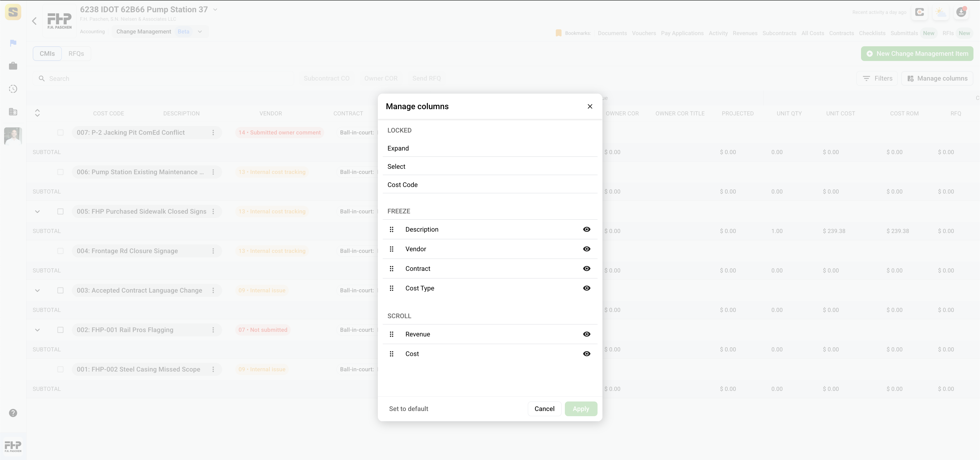The width and height of the screenshot is (980, 460).
Task: Focus the Search input field
Action: coord(164,78)
